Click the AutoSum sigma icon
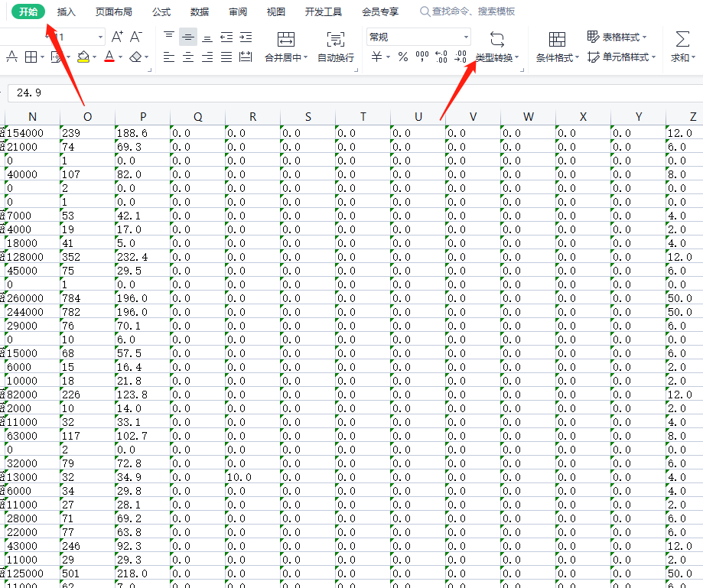 click(682, 40)
